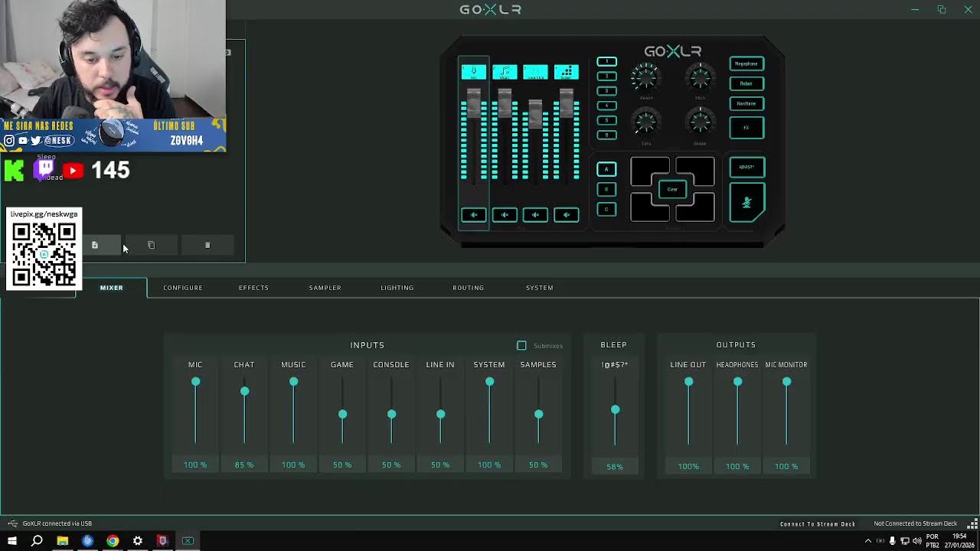This screenshot has height=551, width=980.
Task: Toggle the FX button on the device
Action: tap(746, 127)
